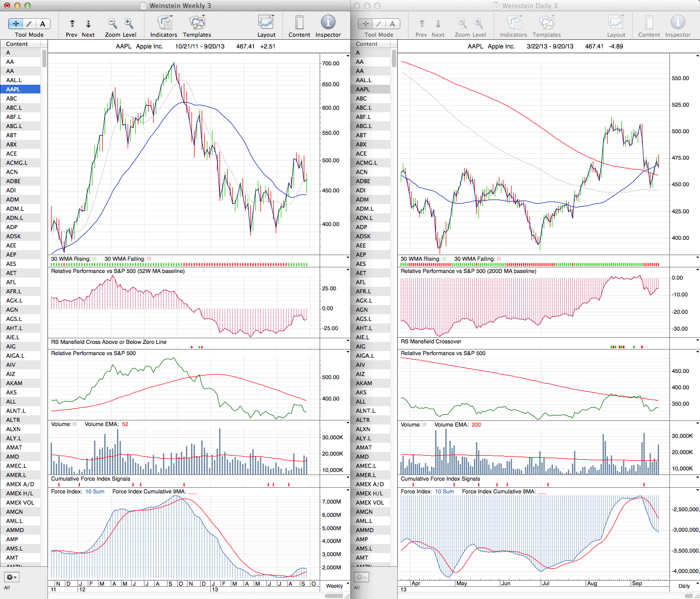The image size is (700, 599).
Task: Click the Next arrow in Weekly toolbar
Action: [x=88, y=23]
